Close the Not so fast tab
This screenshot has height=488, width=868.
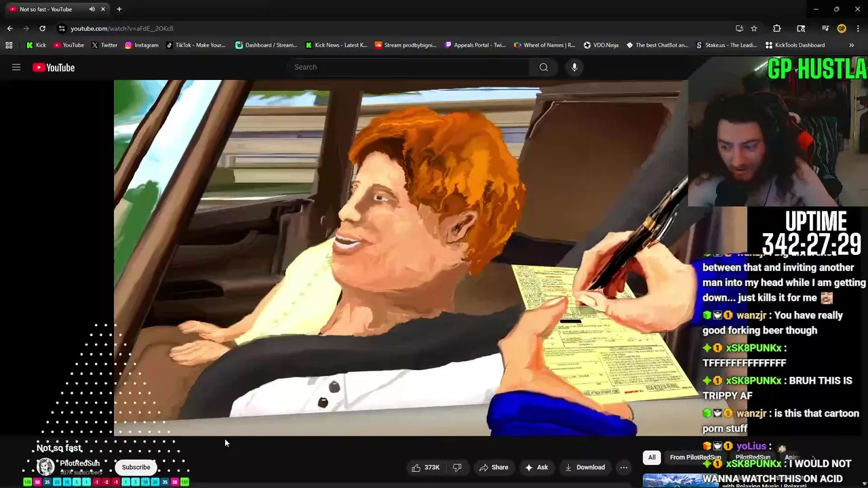click(103, 9)
